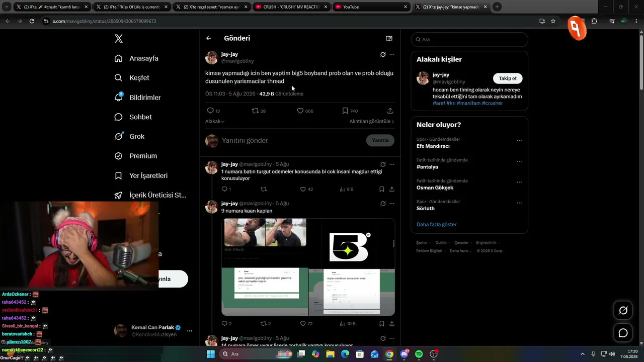Reply to the "1 numara batın turgut" post
This screenshot has height=362, width=644.
tap(226, 189)
